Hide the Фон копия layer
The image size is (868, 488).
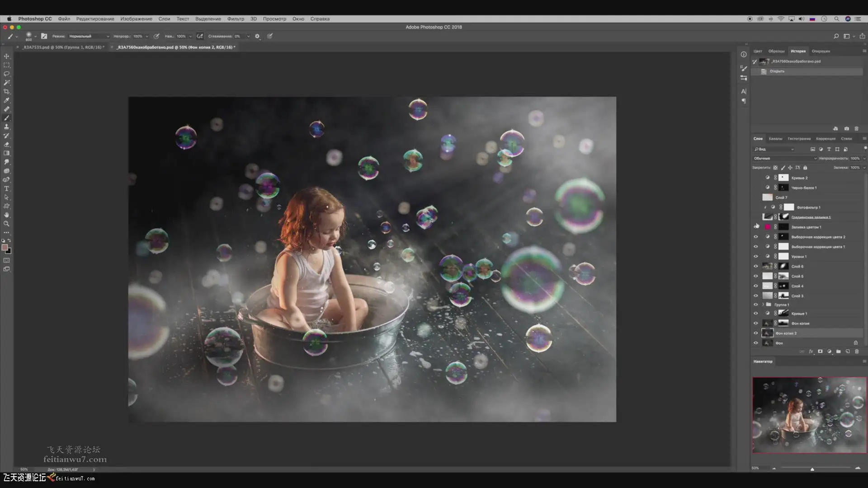[x=755, y=324]
